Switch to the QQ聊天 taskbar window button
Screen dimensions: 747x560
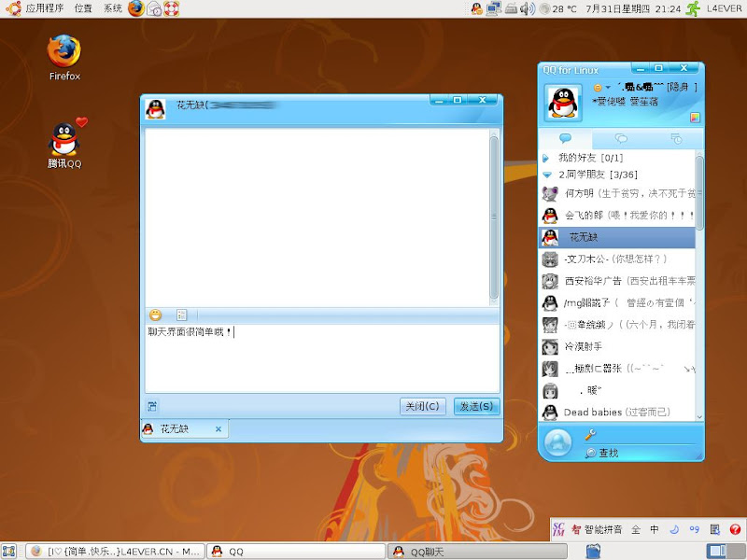(477, 552)
